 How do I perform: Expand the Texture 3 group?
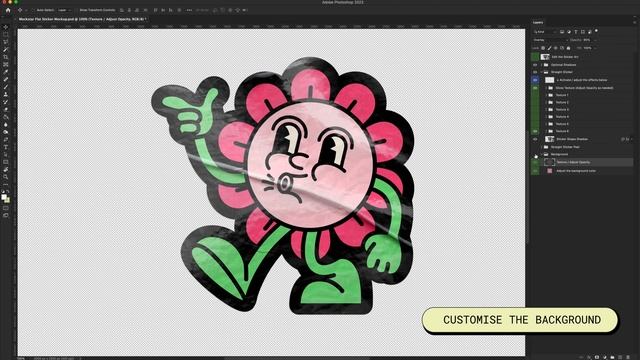click(x=547, y=109)
